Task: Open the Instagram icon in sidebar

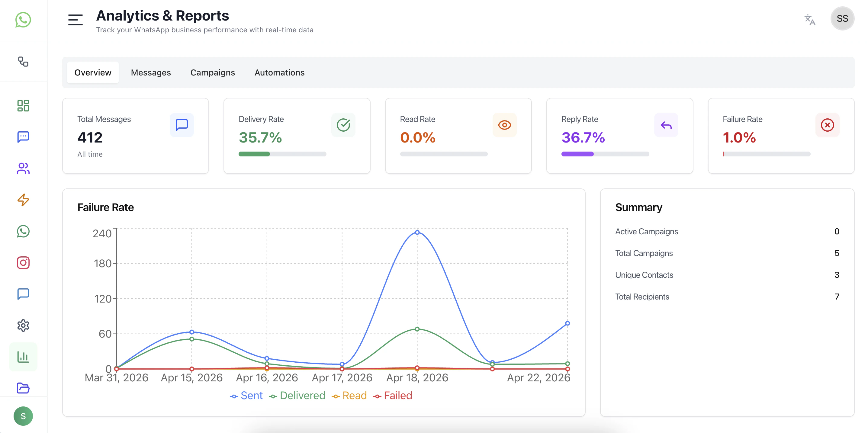Action: pyautogui.click(x=23, y=262)
